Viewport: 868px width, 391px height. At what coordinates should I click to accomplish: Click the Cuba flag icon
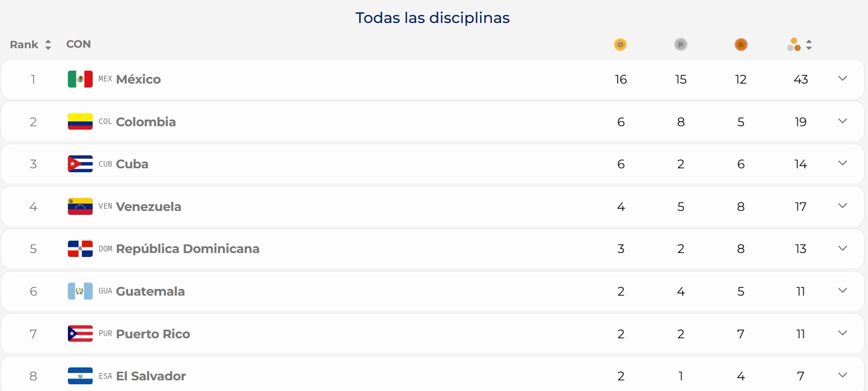(80, 164)
